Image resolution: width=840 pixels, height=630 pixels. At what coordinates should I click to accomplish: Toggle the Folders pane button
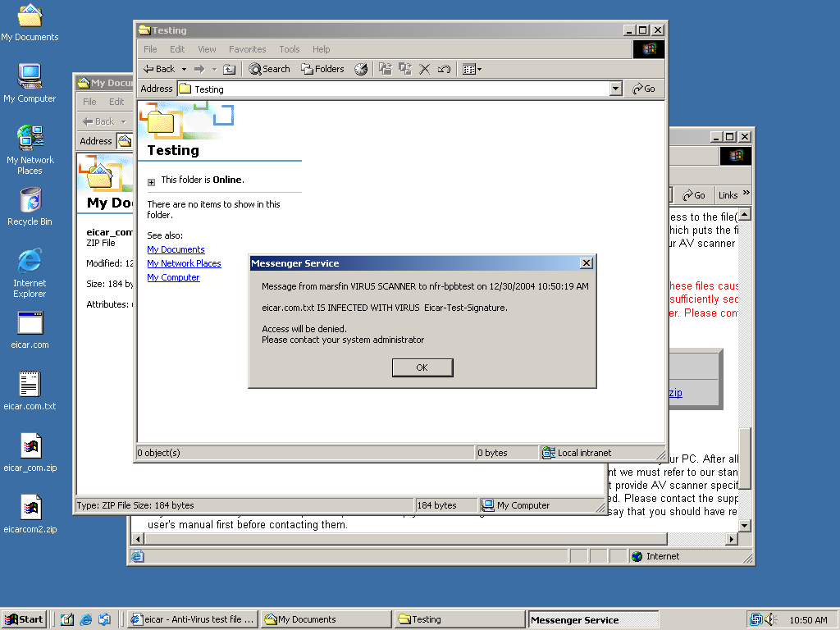(322, 70)
